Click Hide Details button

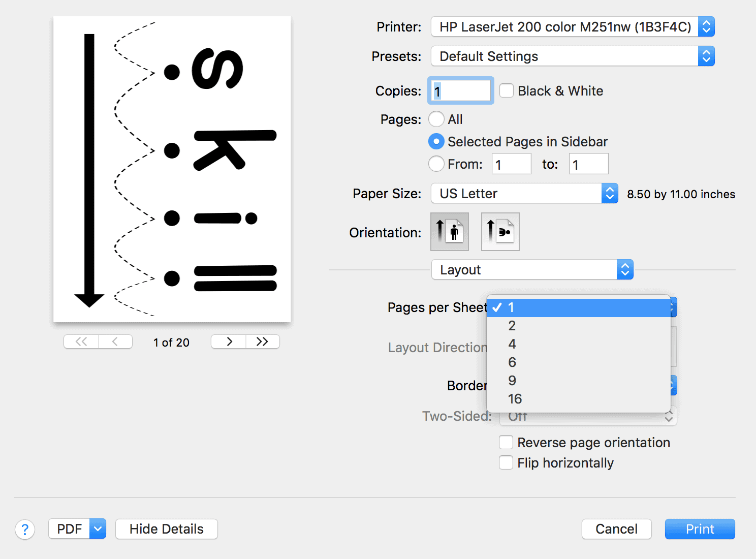(167, 529)
